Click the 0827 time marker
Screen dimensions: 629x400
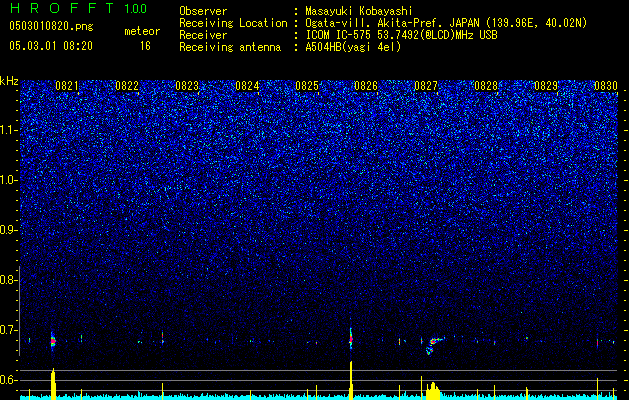pos(426,86)
